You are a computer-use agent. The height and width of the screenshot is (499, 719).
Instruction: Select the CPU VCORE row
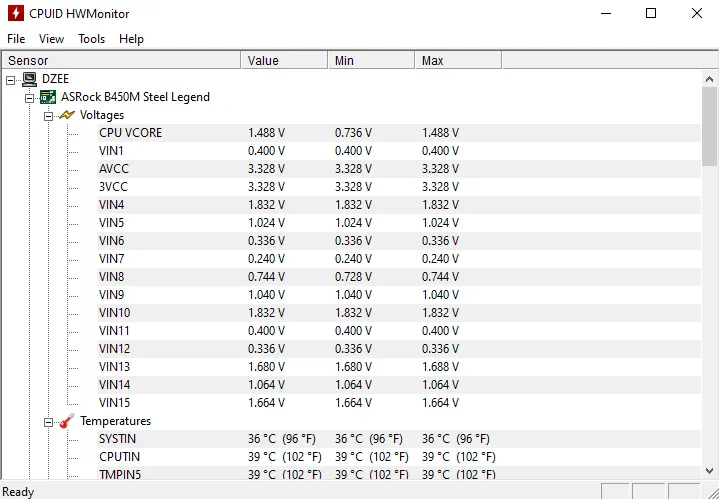point(399,133)
